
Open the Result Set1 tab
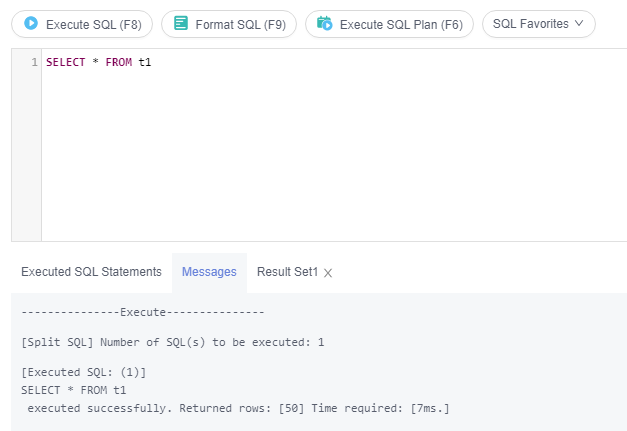287,272
